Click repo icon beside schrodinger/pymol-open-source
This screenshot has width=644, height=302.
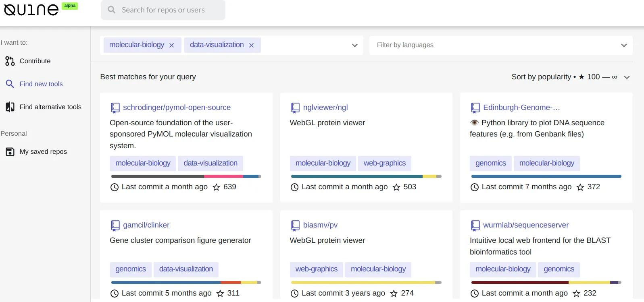point(115,108)
